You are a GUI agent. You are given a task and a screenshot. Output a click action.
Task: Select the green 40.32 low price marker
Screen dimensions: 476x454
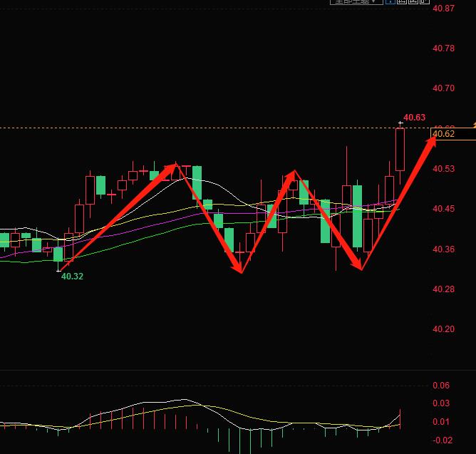point(72,277)
